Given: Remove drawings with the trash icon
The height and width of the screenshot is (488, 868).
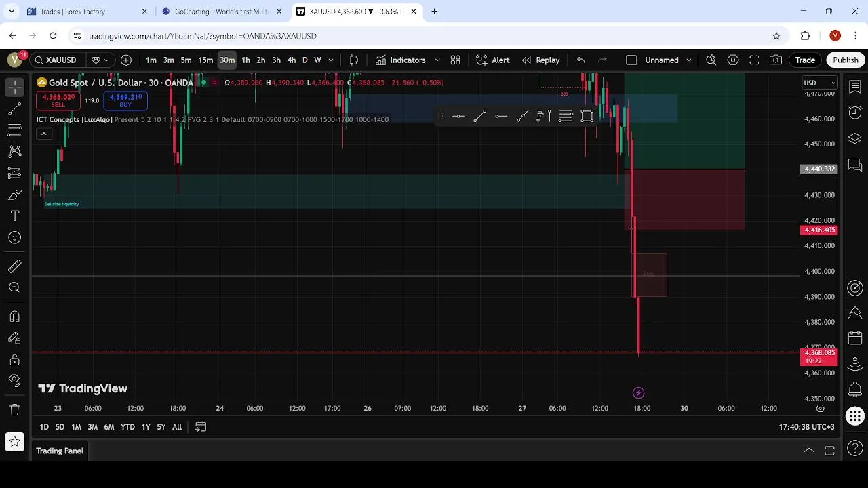Looking at the screenshot, I should point(14,409).
